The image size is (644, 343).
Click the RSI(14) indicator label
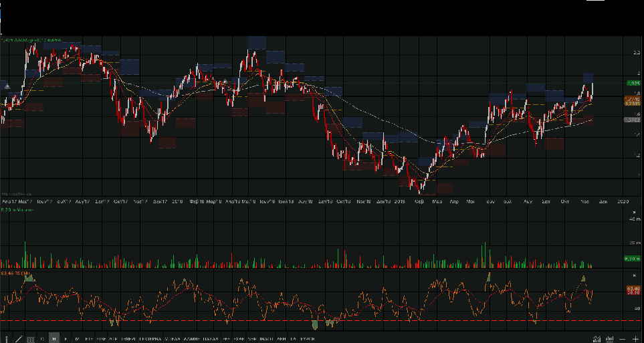(x=16, y=273)
